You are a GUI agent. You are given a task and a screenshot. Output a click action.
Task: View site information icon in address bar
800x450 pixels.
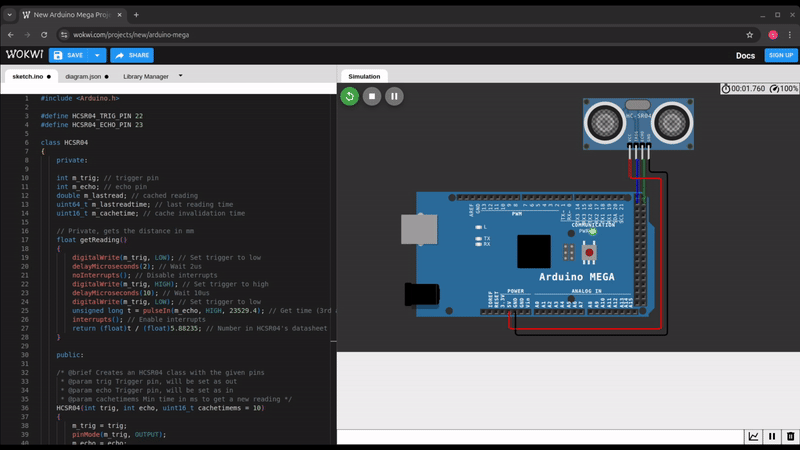click(x=64, y=35)
